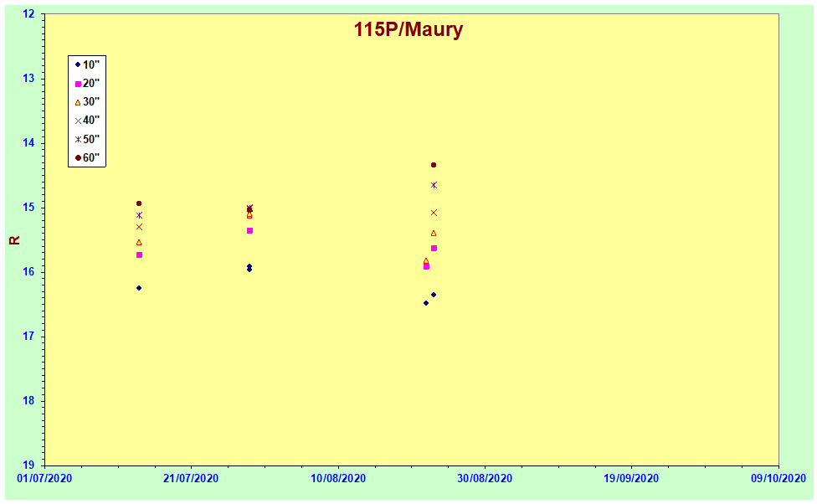Screen dimensions: 817x504
Task: Click the date label 21/07/2020
Action: pyautogui.click(x=191, y=478)
